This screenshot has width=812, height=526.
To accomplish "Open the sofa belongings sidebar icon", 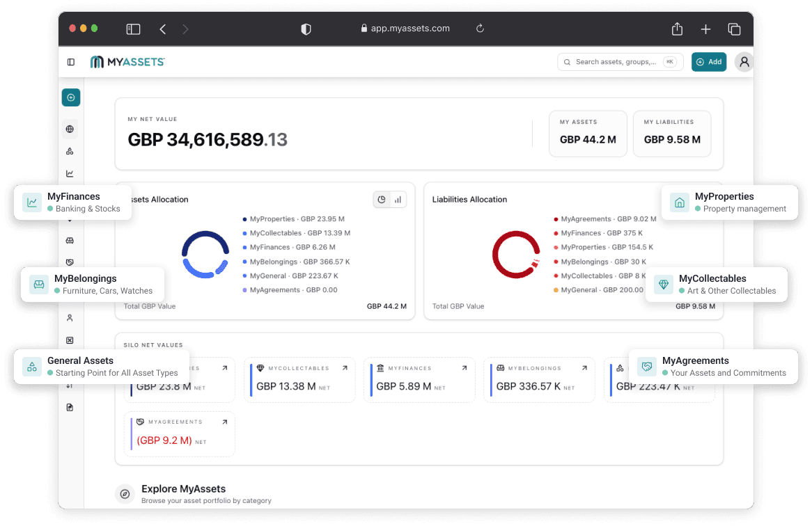I will click(x=70, y=241).
